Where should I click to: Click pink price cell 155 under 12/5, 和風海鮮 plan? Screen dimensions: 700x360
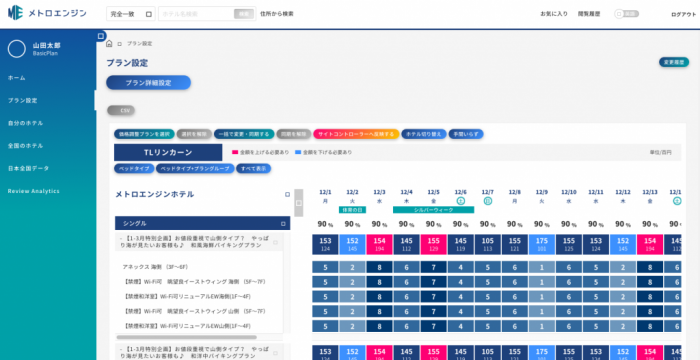[x=433, y=244]
